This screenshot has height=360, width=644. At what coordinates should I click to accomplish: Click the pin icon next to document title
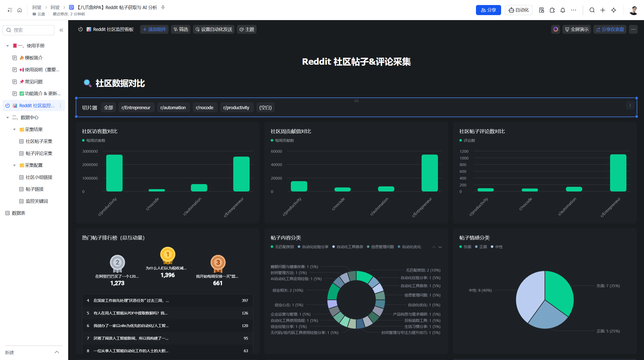163,8
